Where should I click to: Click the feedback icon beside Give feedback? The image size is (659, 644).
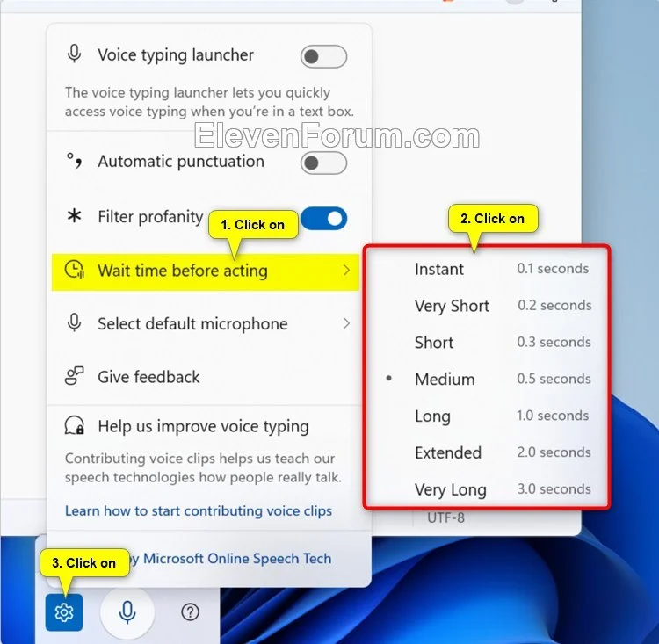coord(75,376)
